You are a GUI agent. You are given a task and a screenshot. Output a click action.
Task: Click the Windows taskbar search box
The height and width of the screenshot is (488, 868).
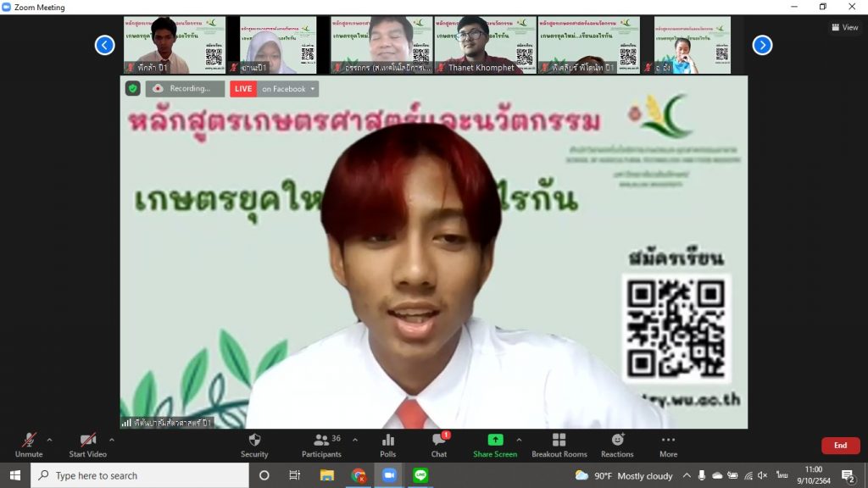pos(140,475)
